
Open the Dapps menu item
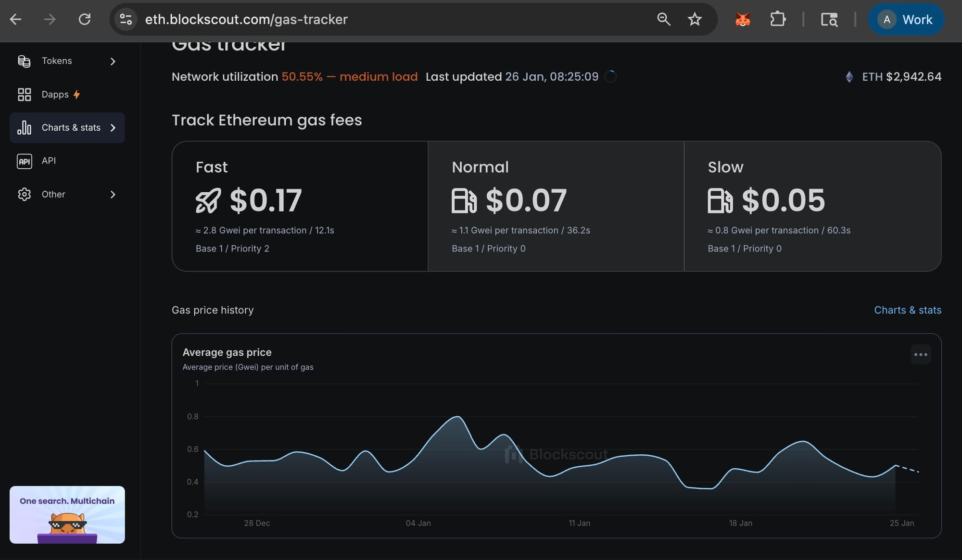[55, 94]
